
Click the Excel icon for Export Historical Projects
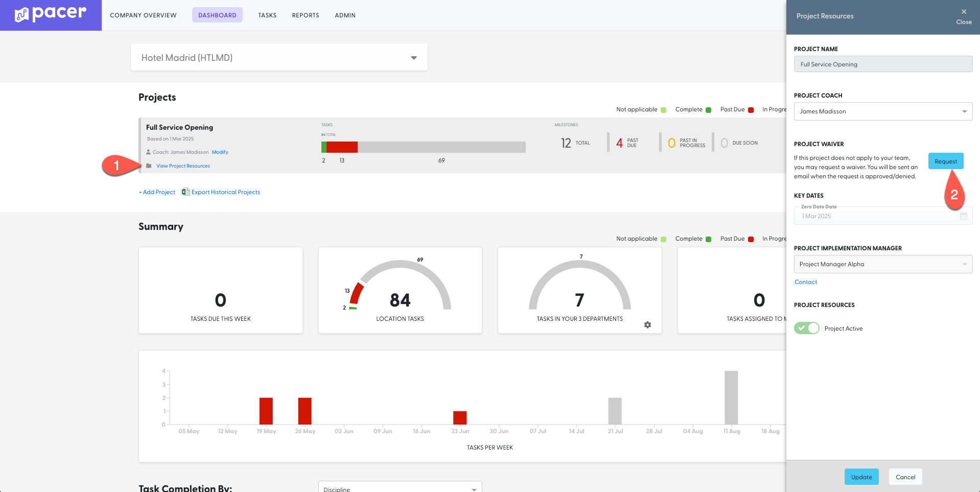tap(185, 192)
